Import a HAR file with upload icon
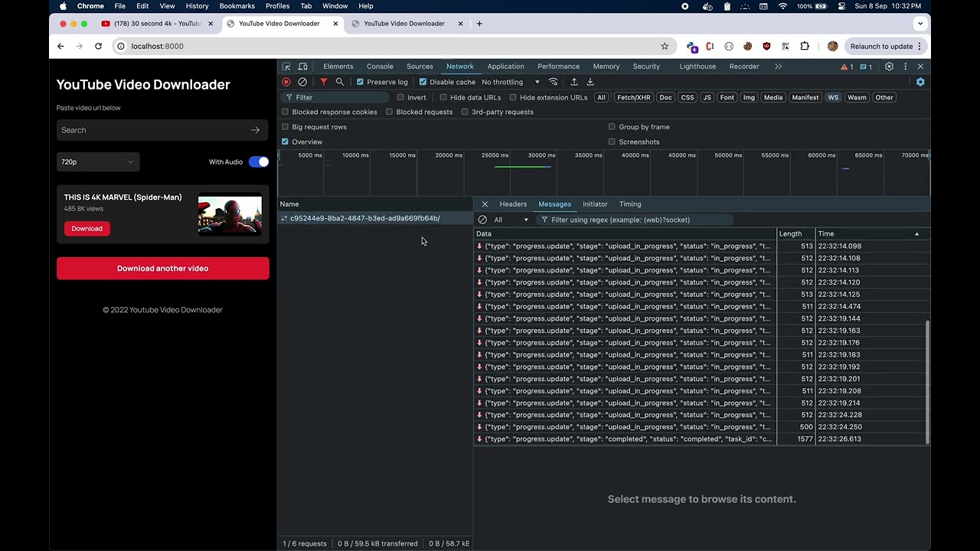The height and width of the screenshot is (551, 980). pos(573,82)
